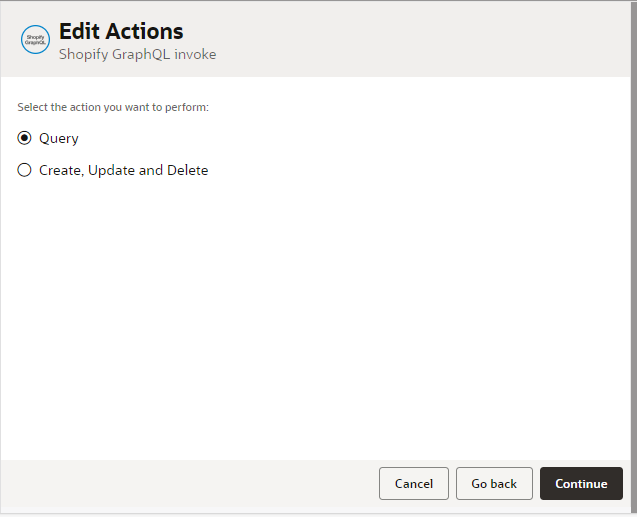Click the word Delete in second option
Screen dimensions: 637x517
[187, 170]
